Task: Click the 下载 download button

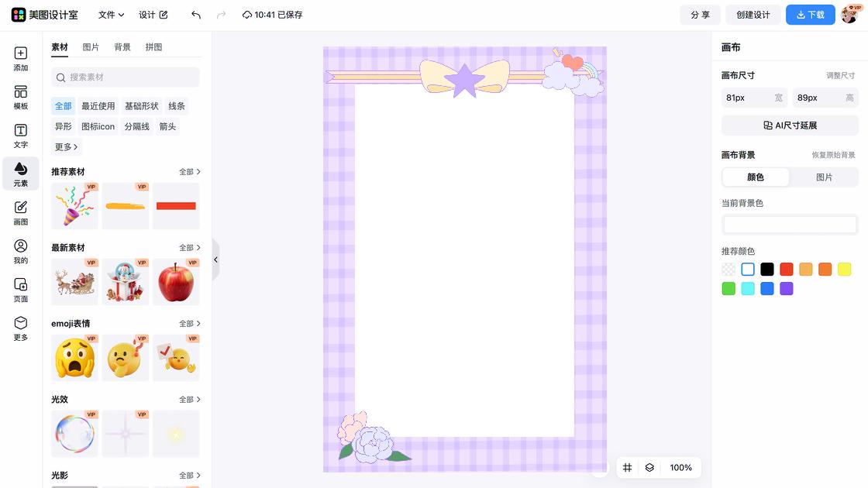Action: [x=810, y=15]
